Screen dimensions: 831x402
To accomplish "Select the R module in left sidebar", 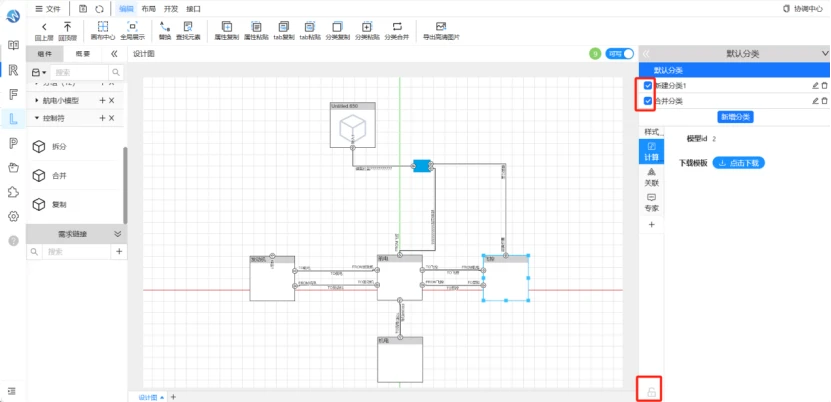I will pos(14,70).
